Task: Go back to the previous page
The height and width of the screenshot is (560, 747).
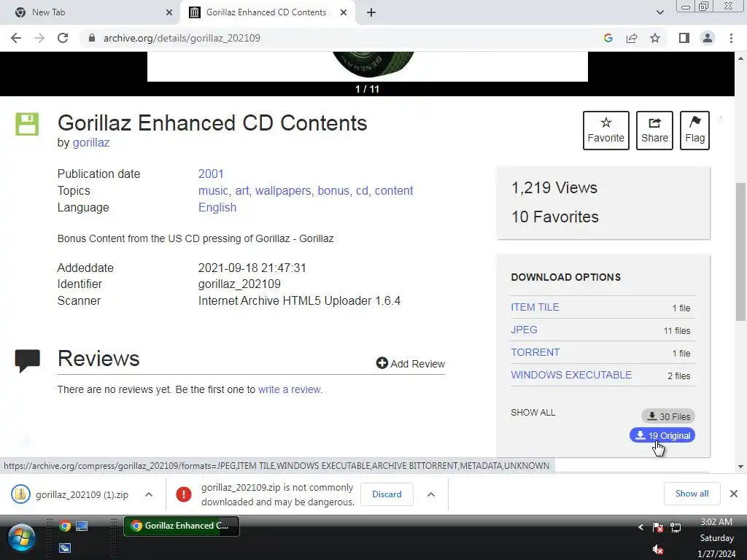Action: click(16, 38)
